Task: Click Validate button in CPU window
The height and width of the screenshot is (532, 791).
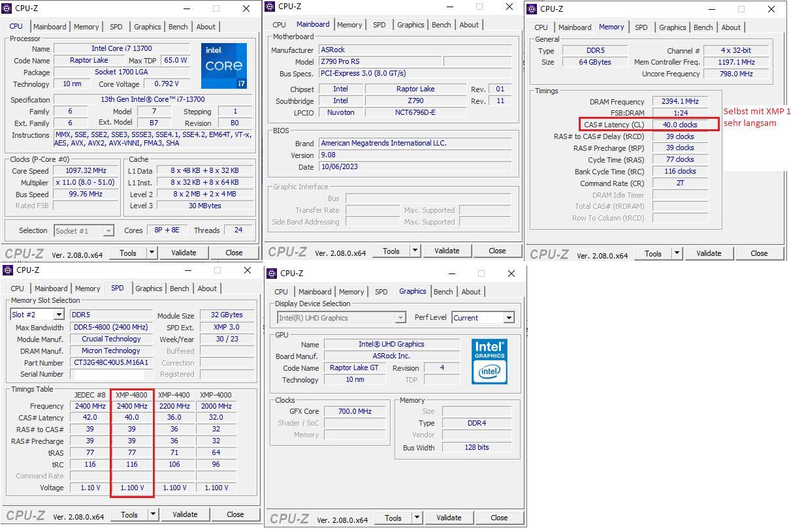Action: (184, 253)
